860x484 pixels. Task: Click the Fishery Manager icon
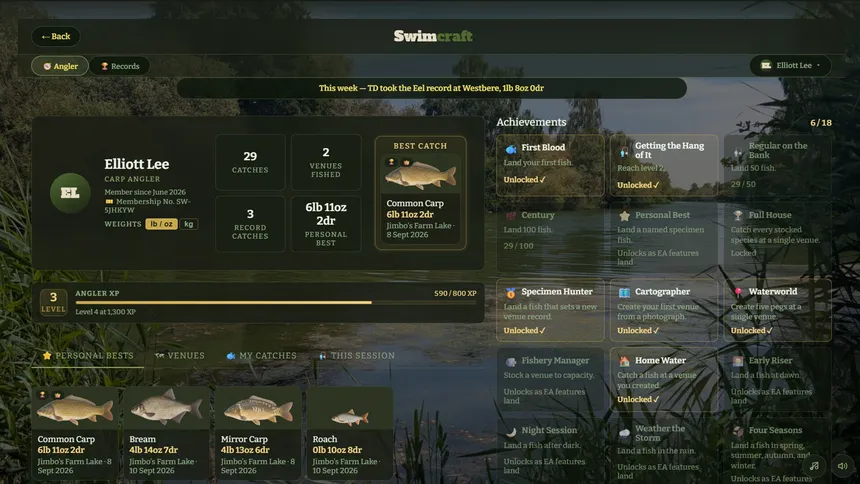coord(511,362)
